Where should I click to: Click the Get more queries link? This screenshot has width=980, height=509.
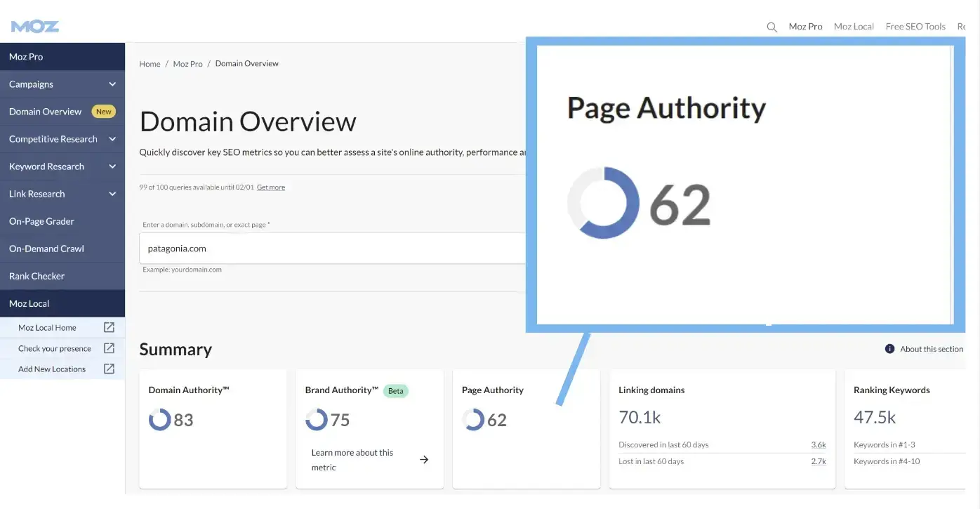point(271,187)
